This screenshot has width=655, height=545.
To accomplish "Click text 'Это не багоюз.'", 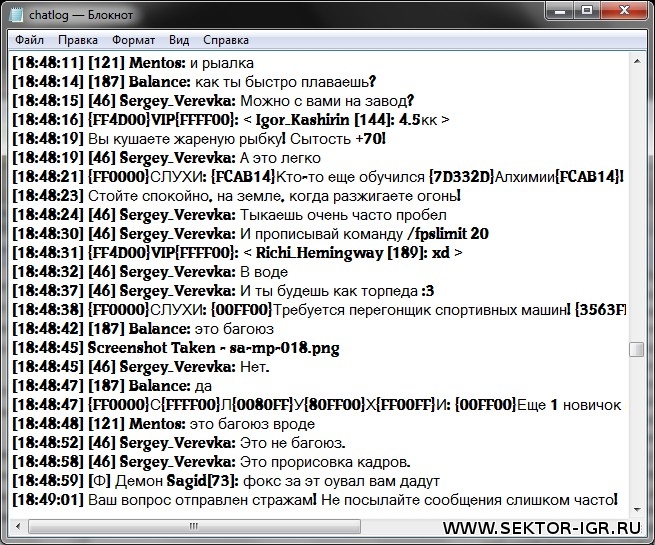I will (x=293, y=443).
